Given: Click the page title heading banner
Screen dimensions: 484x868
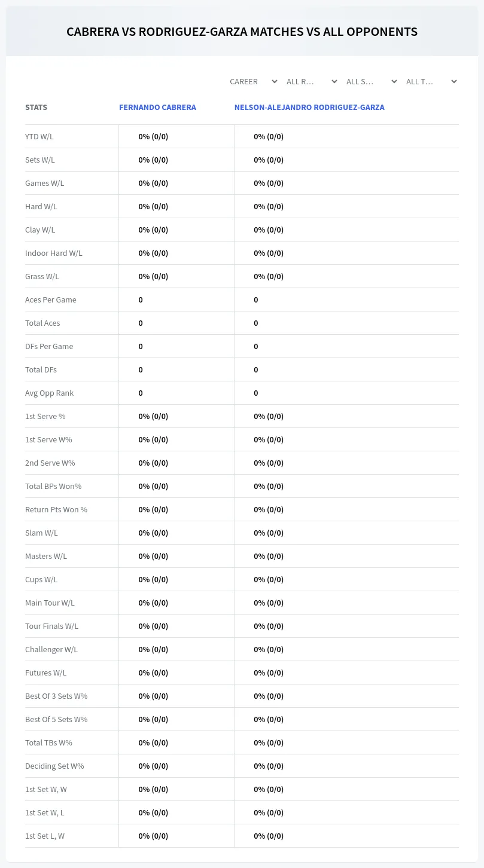Looking at the screenshot, I should [242, 32].
